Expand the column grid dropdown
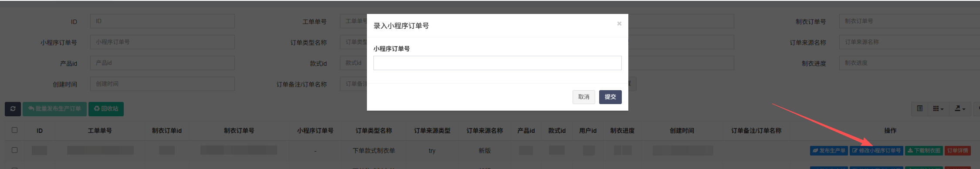This screenshot has width=980, height=169. [938, 108]
